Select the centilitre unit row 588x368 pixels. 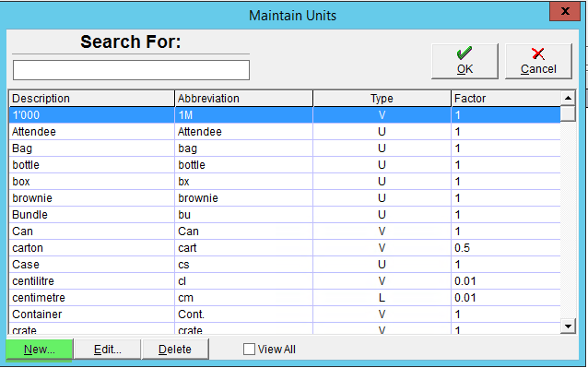click(x=285, y=281)
